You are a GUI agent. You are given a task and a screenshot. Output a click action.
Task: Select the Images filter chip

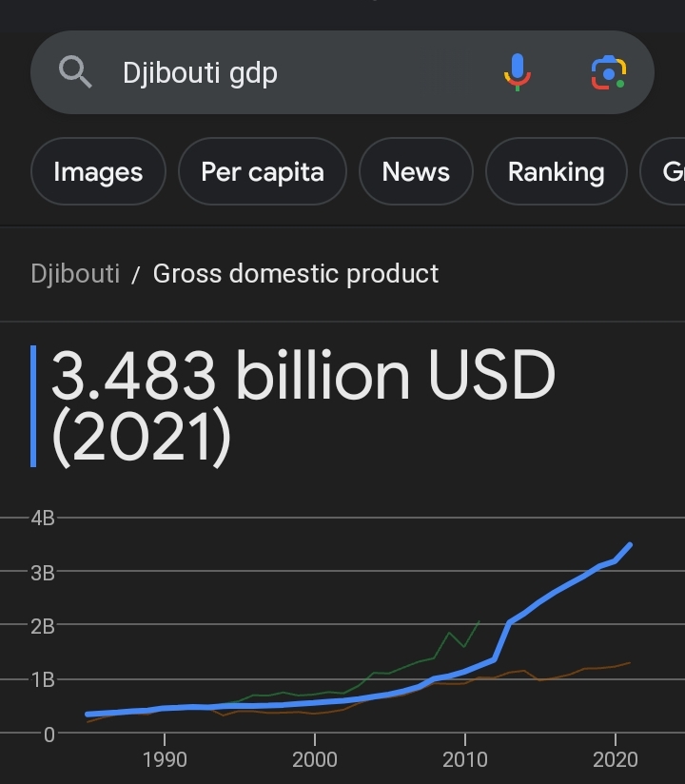pos(98,171)
